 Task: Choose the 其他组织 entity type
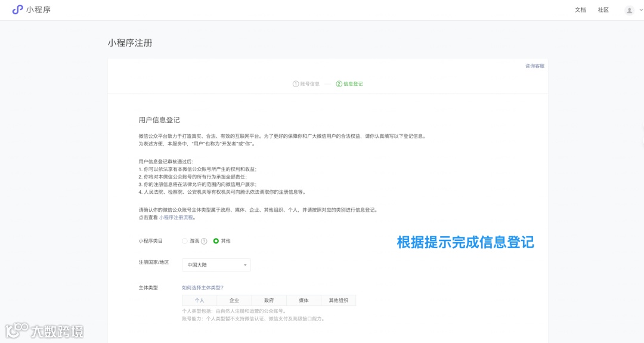point(339,300)
